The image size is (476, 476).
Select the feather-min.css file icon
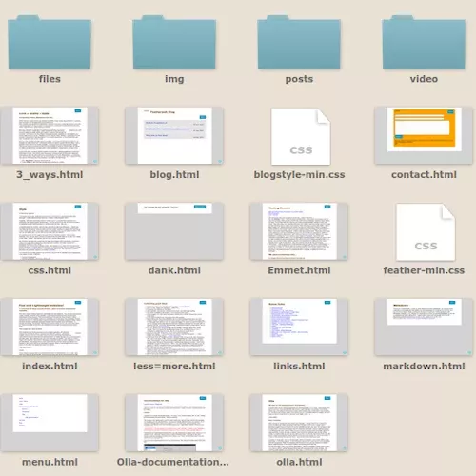pyautogui.click(x=426, y=232)
